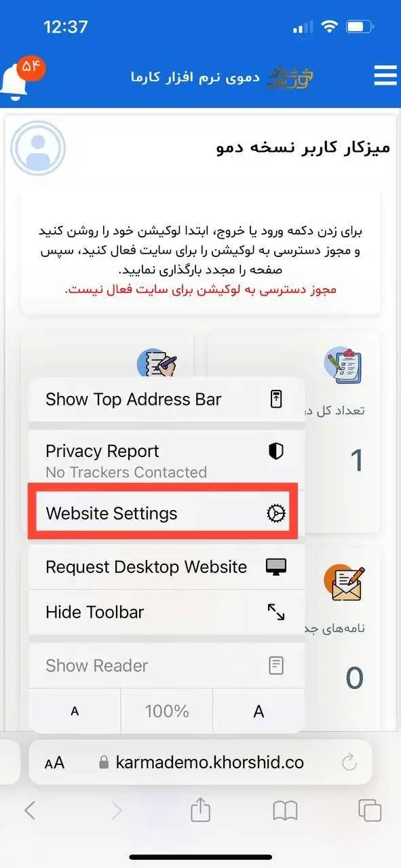Tap the karmademo.khorshid.co address field
Viewport: 401px width, 868px height.
coord(201,762)
